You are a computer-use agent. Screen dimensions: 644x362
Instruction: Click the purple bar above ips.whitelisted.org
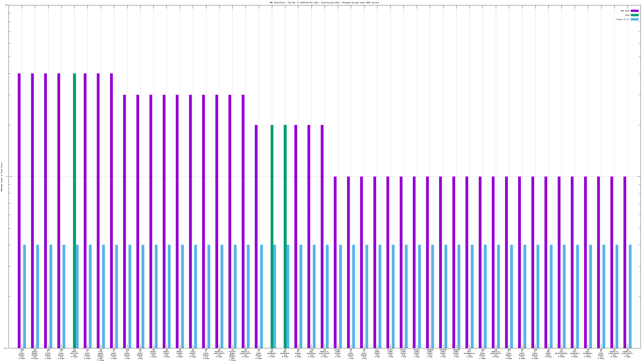(559, 262)
